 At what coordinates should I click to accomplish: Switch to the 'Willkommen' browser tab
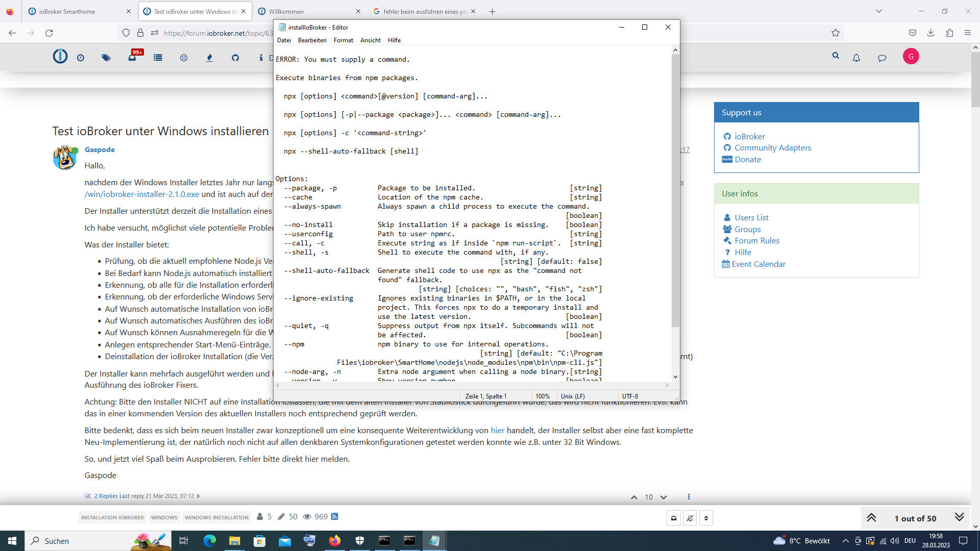pos(309,11)
